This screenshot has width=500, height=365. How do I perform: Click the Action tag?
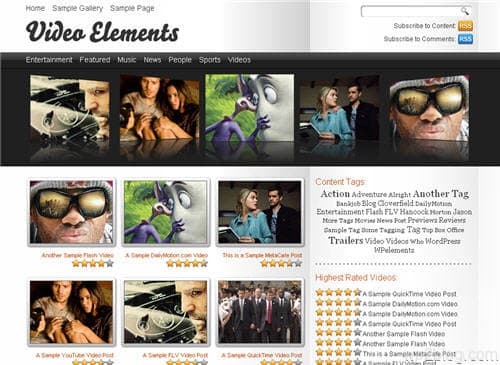click(x=335, y=194)
